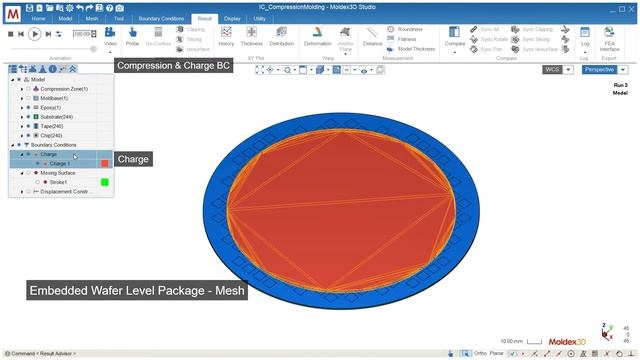Image resolution: width=640 pixels, height=360 pixels.
Task: Open the WCS coordinate dropdown
Action: tap(568, 70)
